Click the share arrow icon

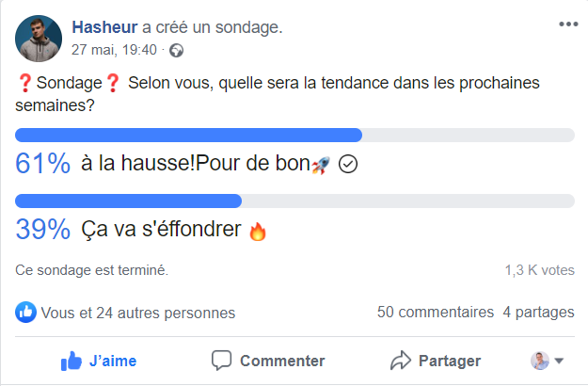pos(400,361)
